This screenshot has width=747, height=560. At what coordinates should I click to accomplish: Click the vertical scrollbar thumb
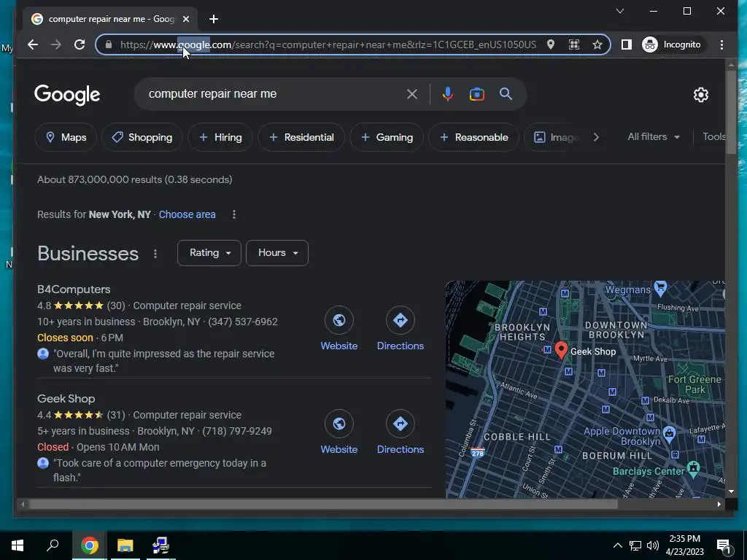[x=731, y=112]
